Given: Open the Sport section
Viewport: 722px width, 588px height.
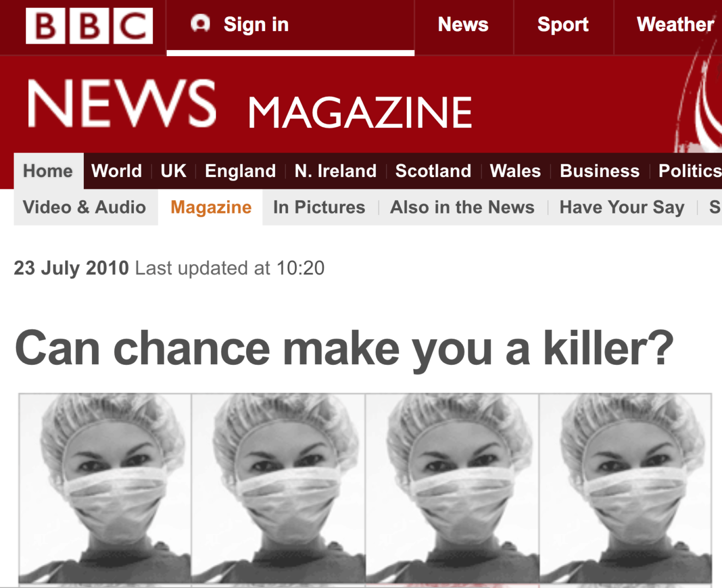Looking at the screenshot, I should (563, 24).
